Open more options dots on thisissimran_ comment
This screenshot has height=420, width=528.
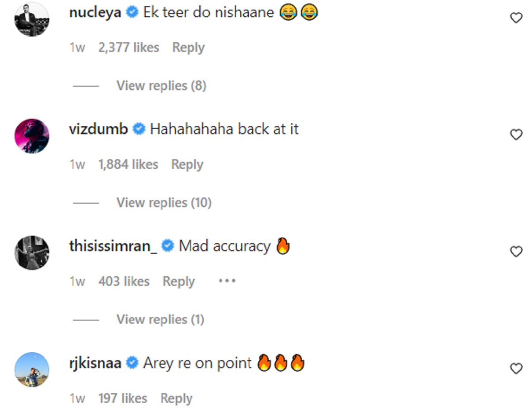point(227,281)
